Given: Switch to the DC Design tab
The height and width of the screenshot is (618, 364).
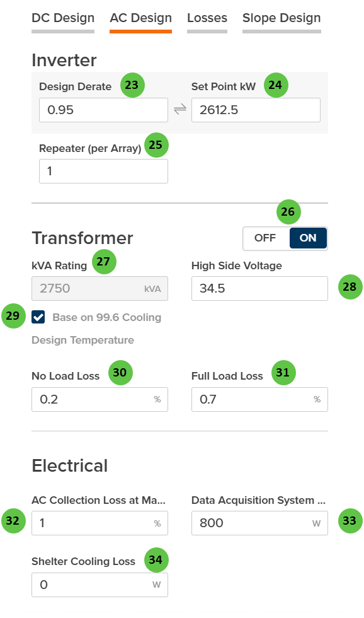Looking at the screenshot, I should point(62,18).
